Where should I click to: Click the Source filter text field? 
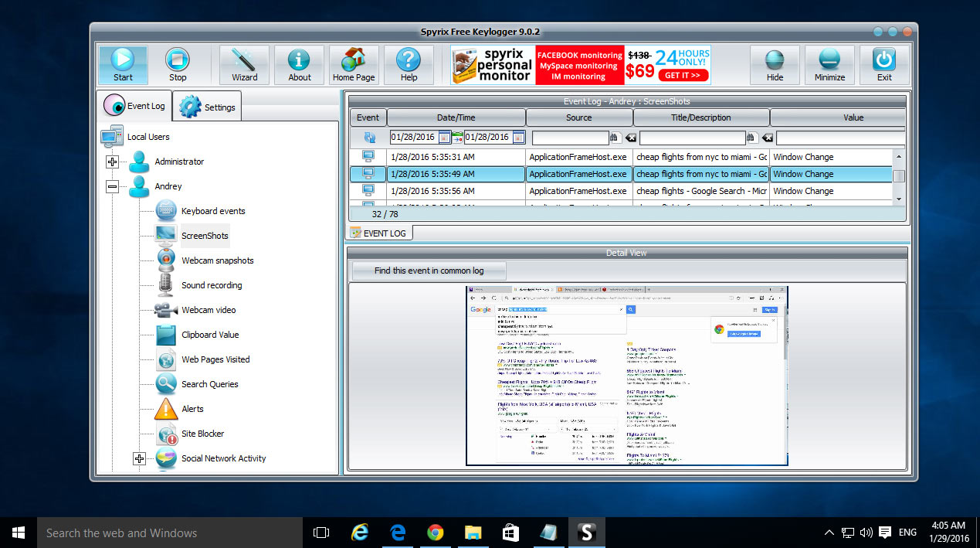pyautogui.click(x=570, y=138)
